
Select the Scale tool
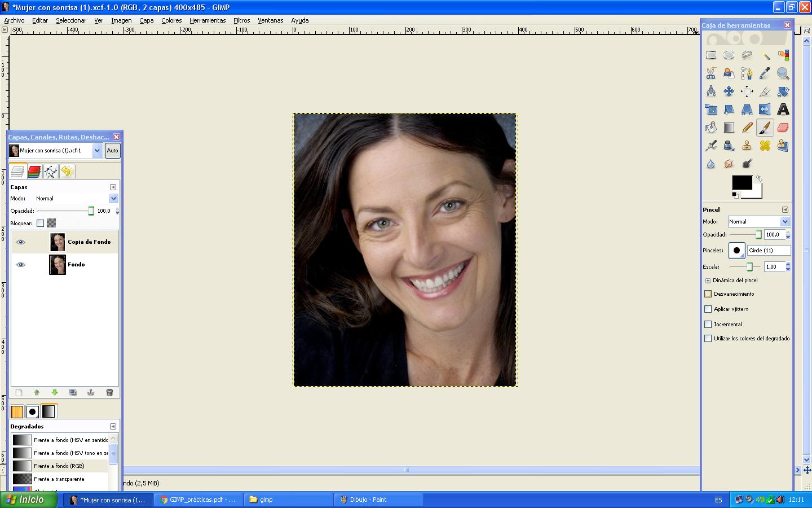point(711,110)
